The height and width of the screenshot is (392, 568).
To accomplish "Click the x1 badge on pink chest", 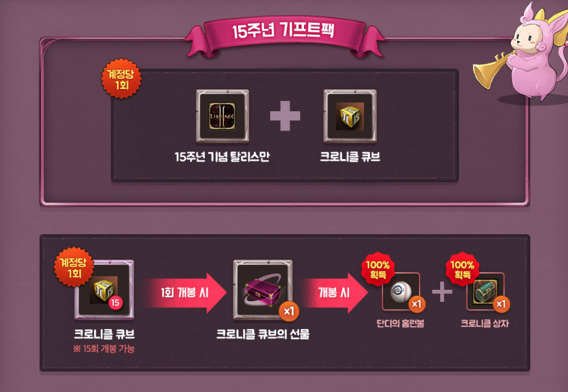I will point(289,311).
